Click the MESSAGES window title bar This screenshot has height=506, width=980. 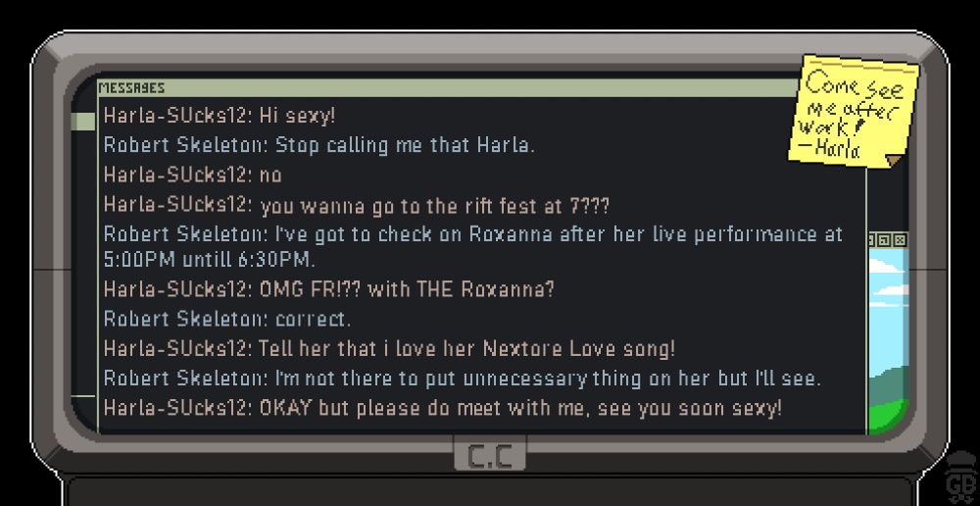click(448, 88)
